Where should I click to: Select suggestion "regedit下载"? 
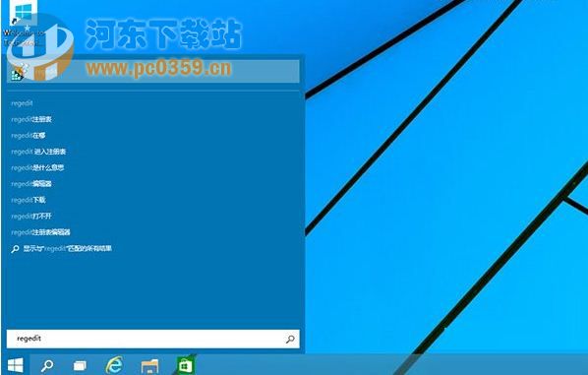29,200
